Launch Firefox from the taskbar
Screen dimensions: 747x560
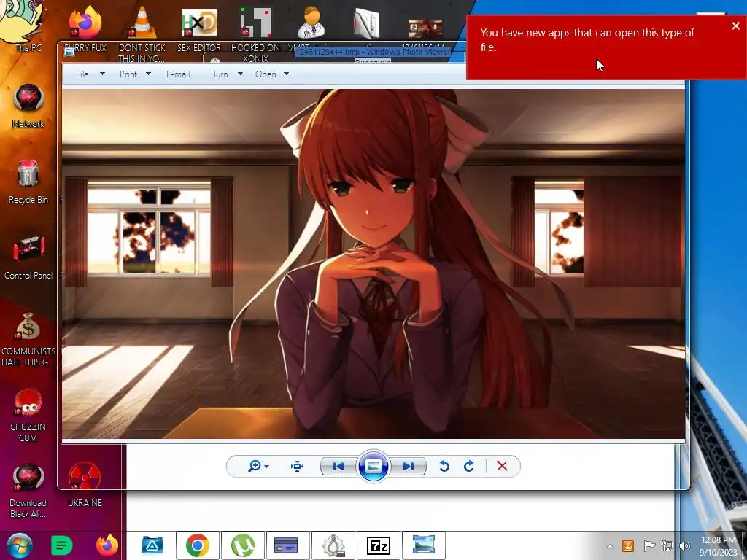click(x=107, y=545)
